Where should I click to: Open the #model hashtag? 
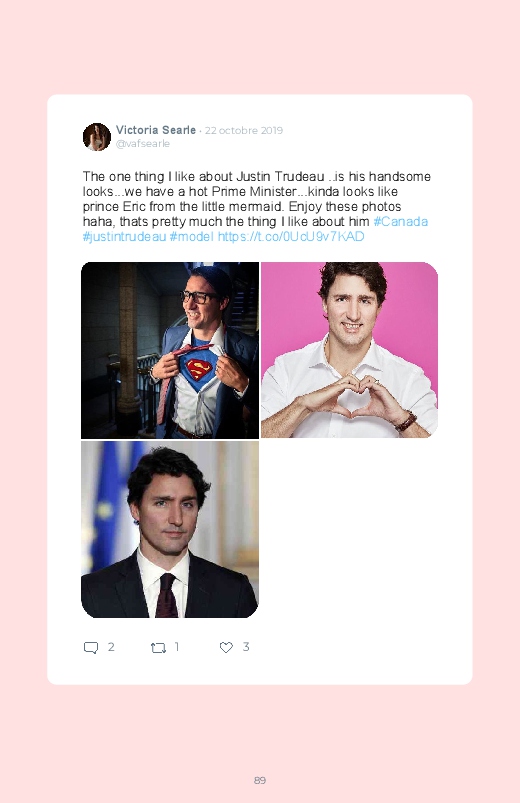[x=191, y=237]
